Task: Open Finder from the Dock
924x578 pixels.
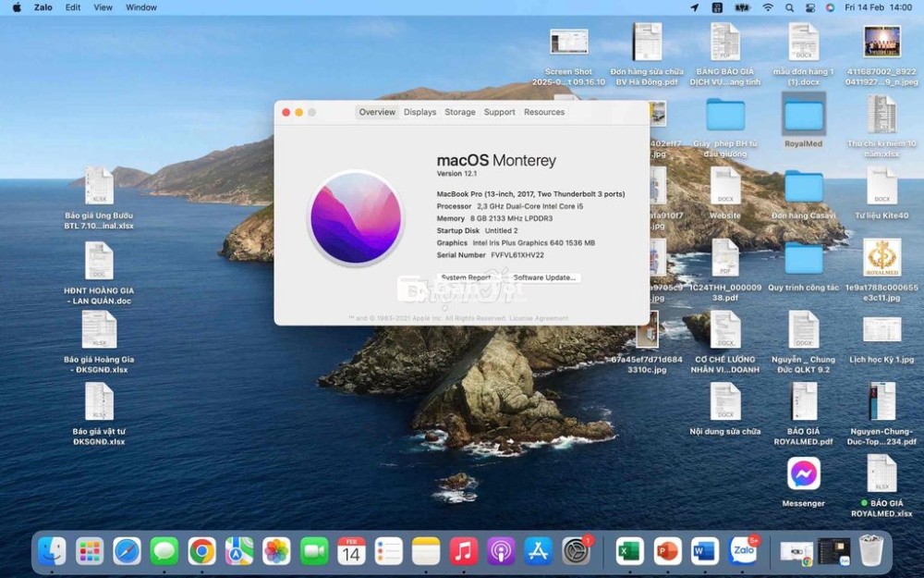Action: click(x=52, y=551)
